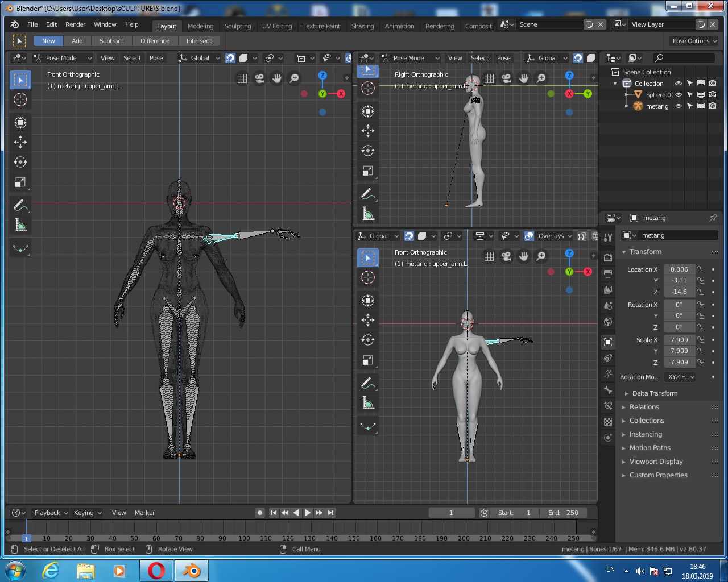Activate the Measure tool in left viewport
The width and height of the screenshot is (728, 582).
(x=20, y=226)
